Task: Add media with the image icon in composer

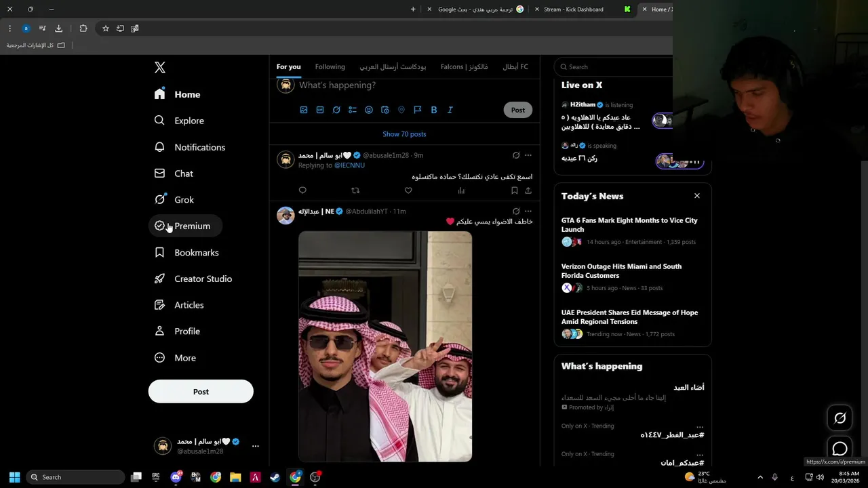Action: [304, 110]
